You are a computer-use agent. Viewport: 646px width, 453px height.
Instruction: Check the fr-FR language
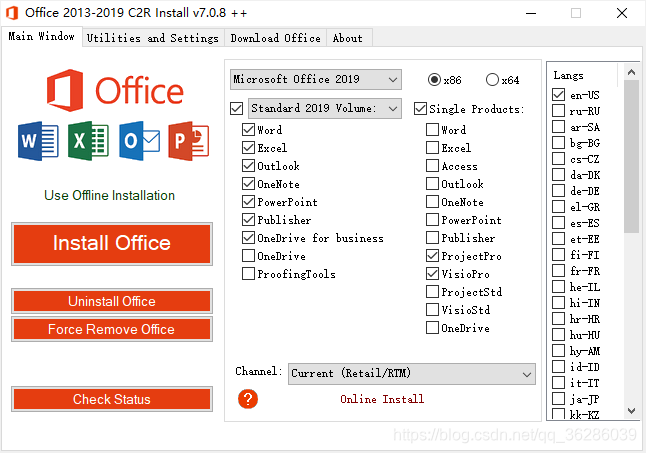coord(558,271)
